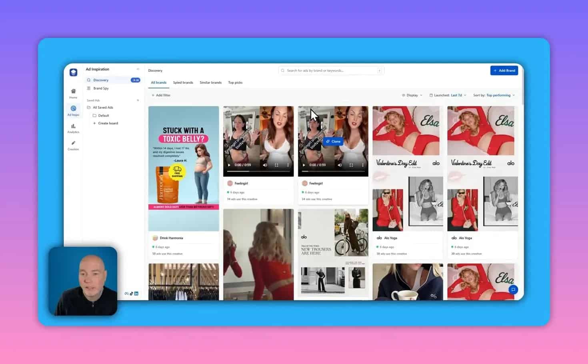This screenshot has height=364, width=588.
Task: Open the Launched: Last 7d dropdown
Action: point(448,95)
